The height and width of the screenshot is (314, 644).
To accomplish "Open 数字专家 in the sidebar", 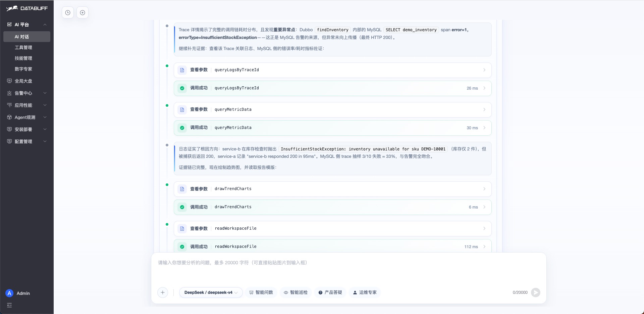I will (x=27, y=69).
